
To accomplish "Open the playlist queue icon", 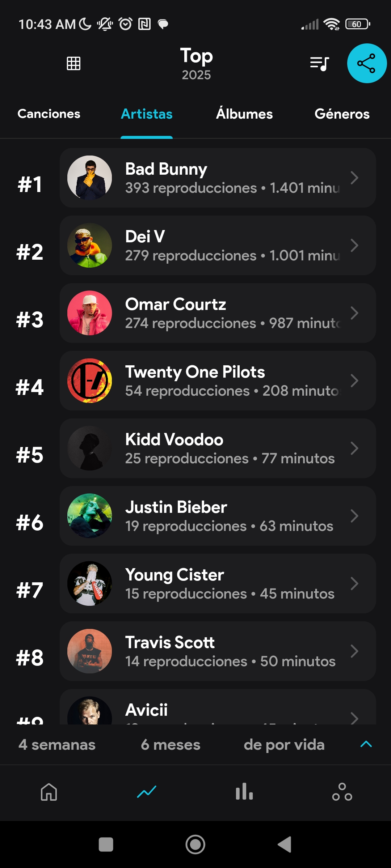I will pyautogui.click(x=319, y=64).
